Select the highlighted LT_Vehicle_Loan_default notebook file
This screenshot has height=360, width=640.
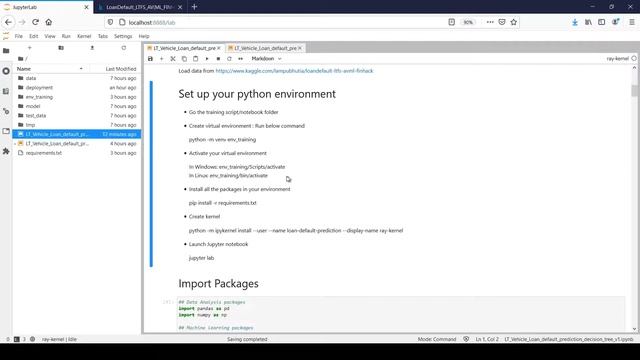[x=77, y=134]
